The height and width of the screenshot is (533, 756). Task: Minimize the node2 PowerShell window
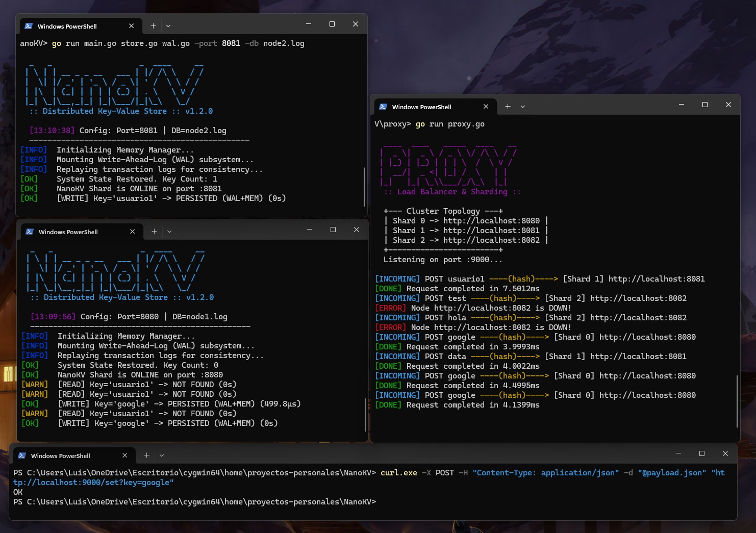click(309, 24)
